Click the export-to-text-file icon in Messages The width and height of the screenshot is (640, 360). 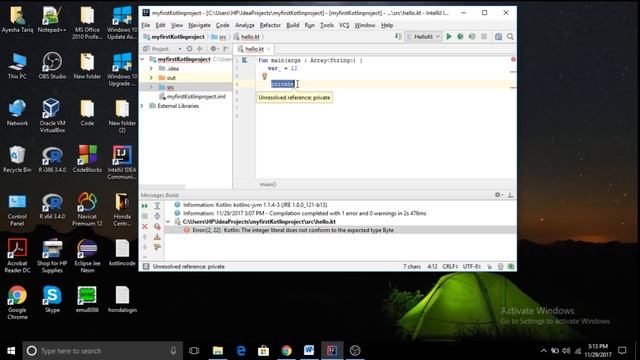click(x=157, y=237)
